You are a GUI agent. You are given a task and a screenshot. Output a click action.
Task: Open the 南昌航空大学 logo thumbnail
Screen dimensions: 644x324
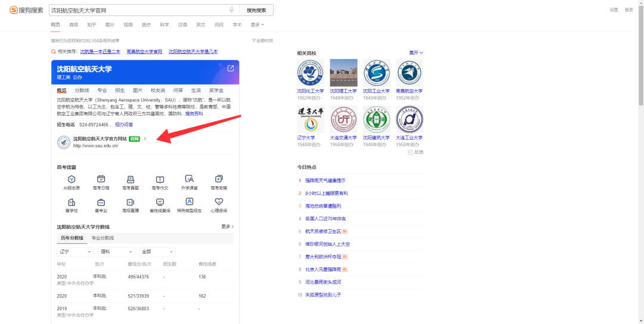click(x=410, y=73)
